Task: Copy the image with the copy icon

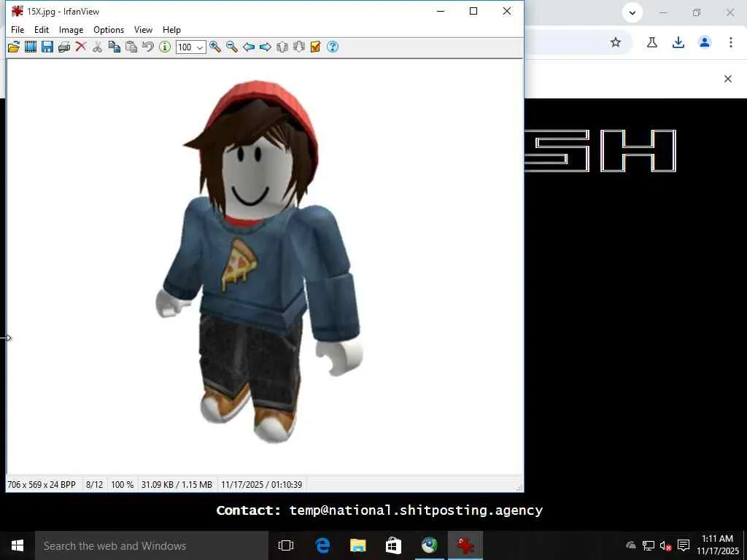Action: tap(115, 47)
